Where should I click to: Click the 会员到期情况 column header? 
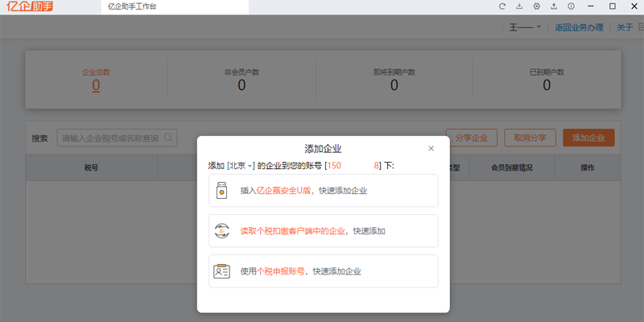tap(512, 167)
